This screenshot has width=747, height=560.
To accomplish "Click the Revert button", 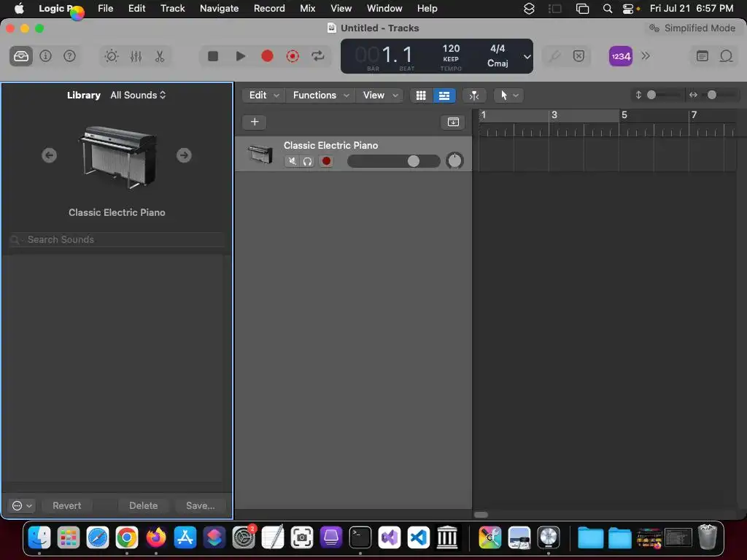I will pyautogui.click(x=66, y=506).
